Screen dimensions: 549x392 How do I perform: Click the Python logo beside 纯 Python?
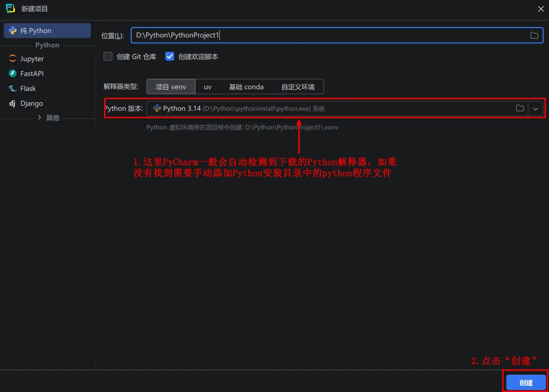coord(13,31)
